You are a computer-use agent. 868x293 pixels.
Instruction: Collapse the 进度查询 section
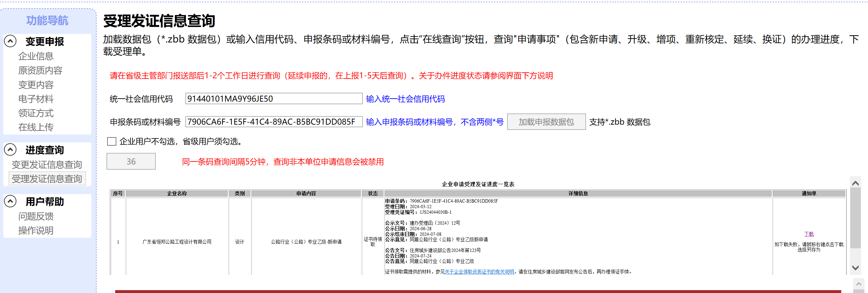tap(10, 149)
